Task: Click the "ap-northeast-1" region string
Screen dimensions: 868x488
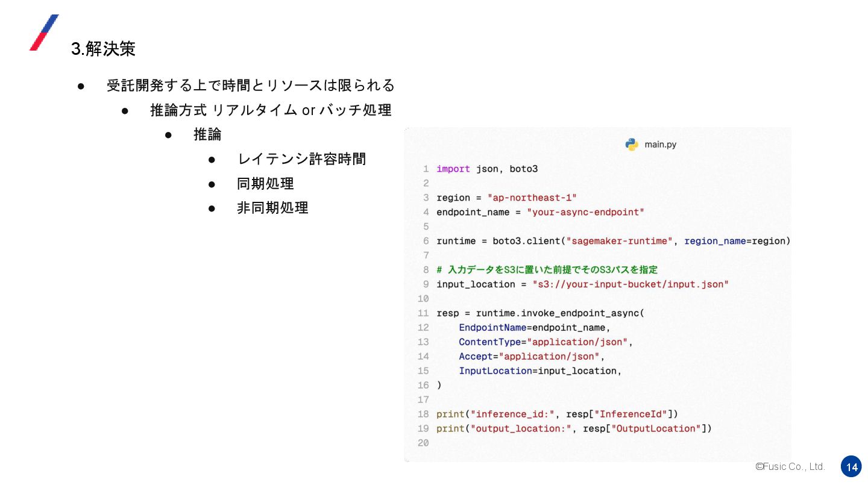Action: tap(532, 198)
